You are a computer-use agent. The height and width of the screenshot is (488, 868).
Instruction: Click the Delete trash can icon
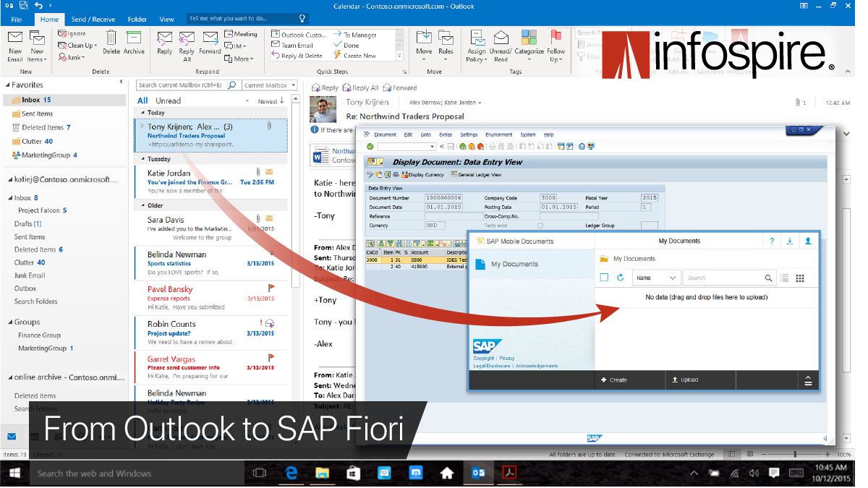click(111, 39)
